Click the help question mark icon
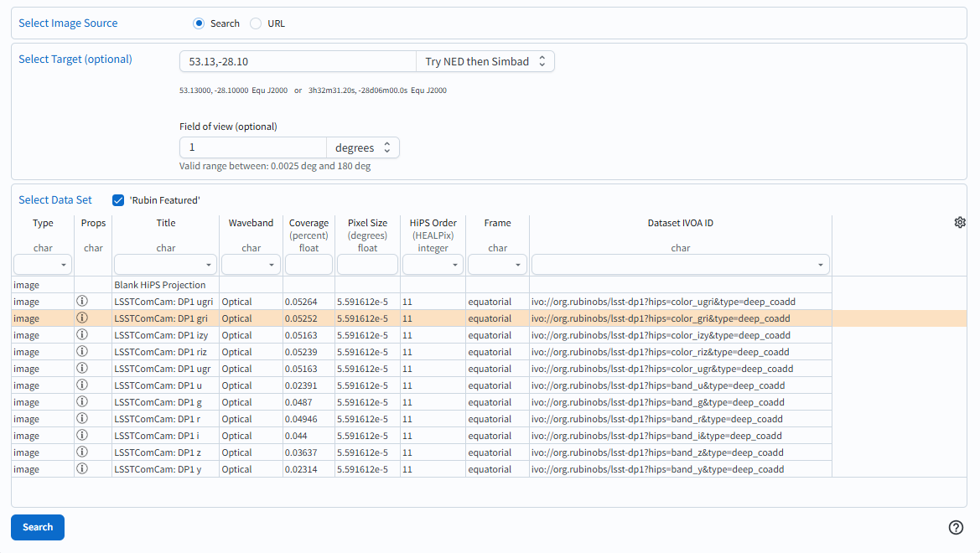Viewport: 980px width, 553px height. [956, 527]
